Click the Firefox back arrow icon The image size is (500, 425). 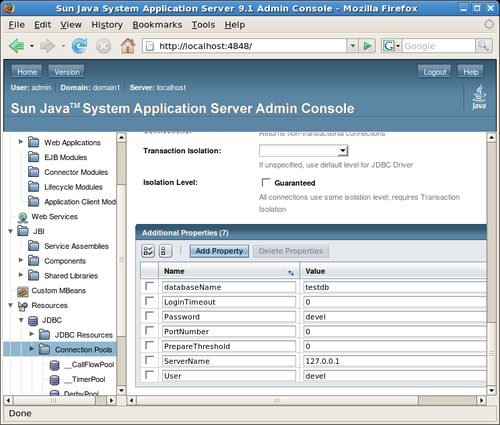[x=17, y=46]
